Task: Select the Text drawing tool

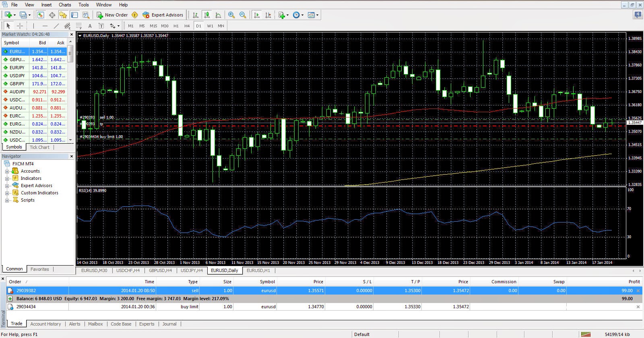Action: click(x=90, y=26)
